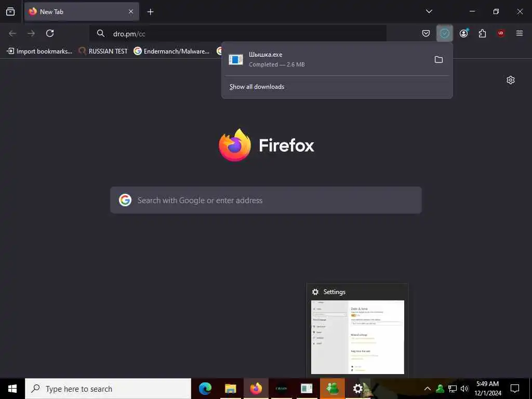This screenshot has width=532, height=399.
Task: Open the RUSSIAN TEST bookmark
Action: pos(103,51)
